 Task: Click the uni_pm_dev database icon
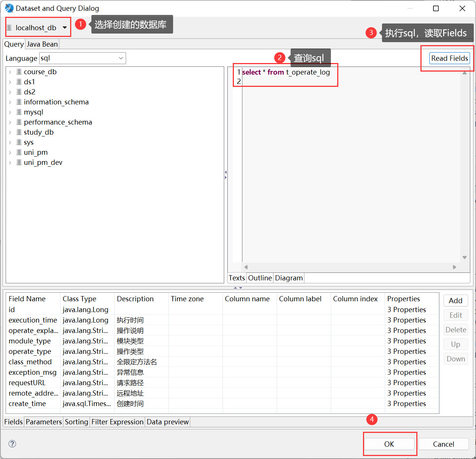point(19,162)
